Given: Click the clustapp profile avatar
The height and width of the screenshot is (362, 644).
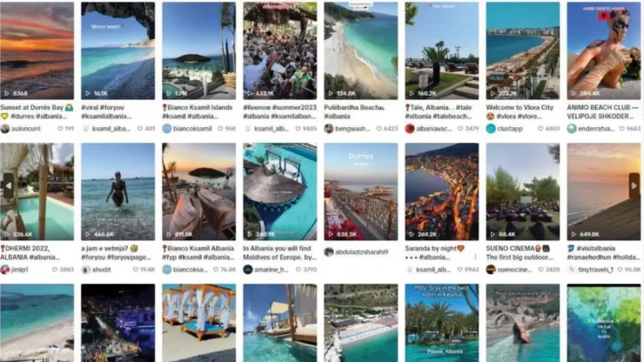Looking at the screenshot, I should click(491, 129).
